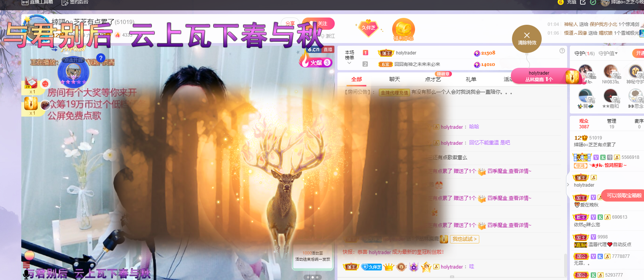
Task: Open the 神秘守护 guardian avatar
Action: (x=635, y=72)
